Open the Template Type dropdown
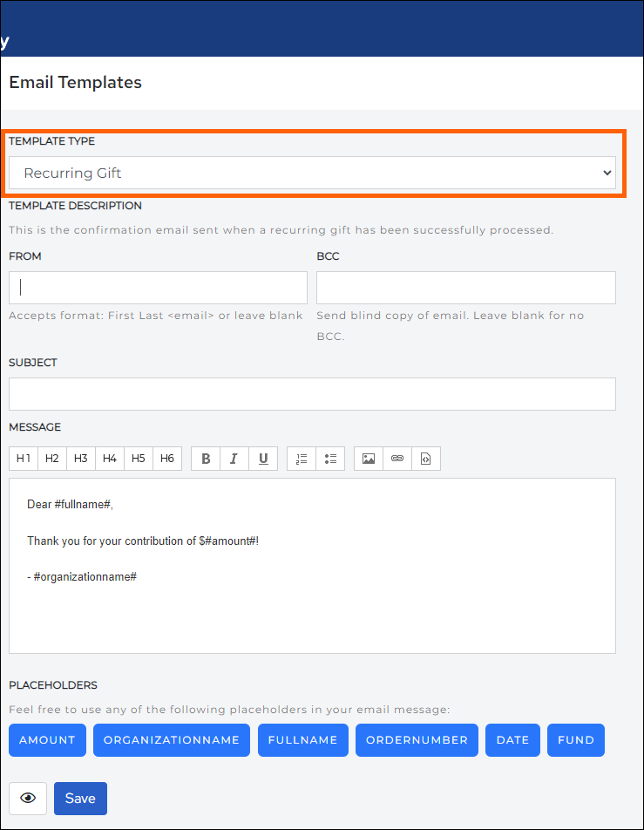The image size is (644, 830). pos(311,172)
